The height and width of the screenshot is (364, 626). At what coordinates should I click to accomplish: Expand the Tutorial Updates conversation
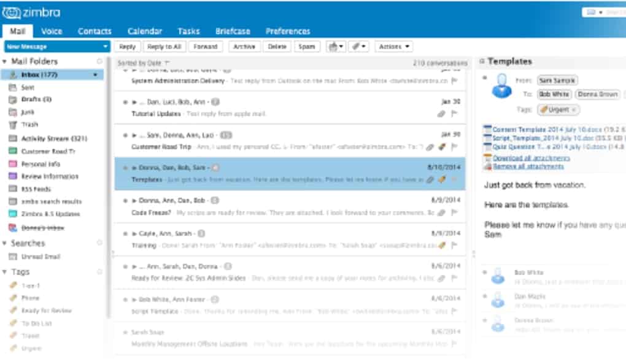(x=134, y=102)
